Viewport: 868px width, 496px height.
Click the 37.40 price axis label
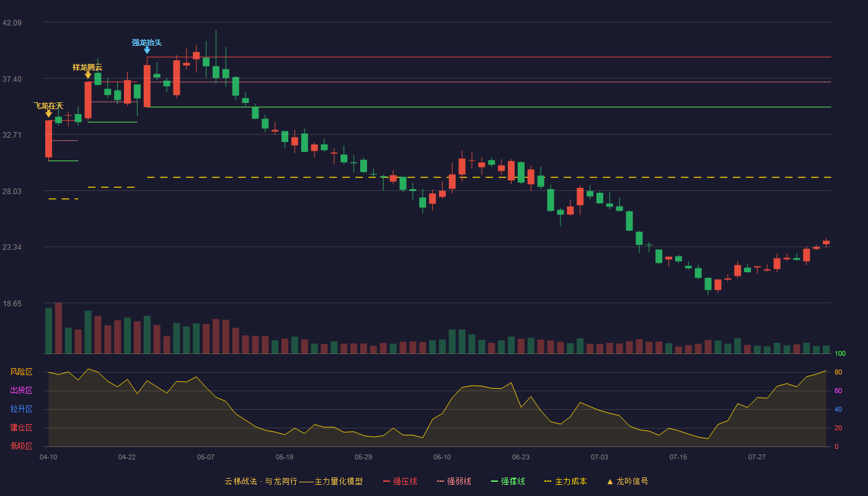pos(12,79)
